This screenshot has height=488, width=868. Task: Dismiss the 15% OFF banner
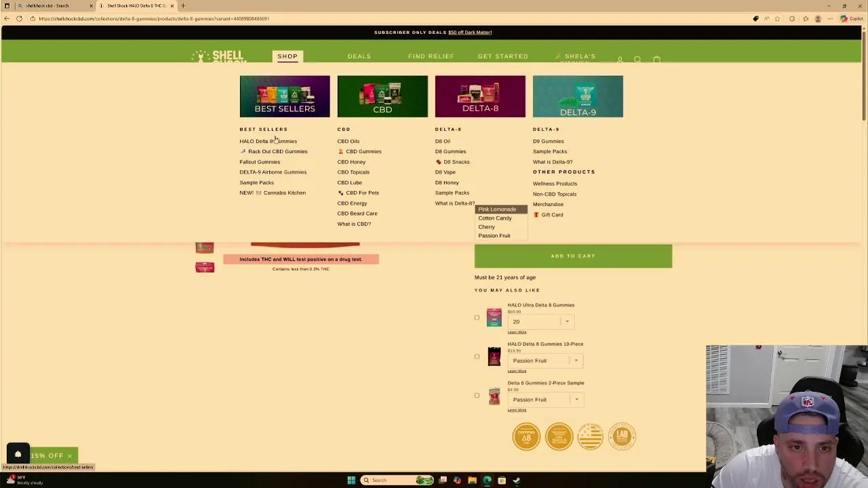point(69,456)
